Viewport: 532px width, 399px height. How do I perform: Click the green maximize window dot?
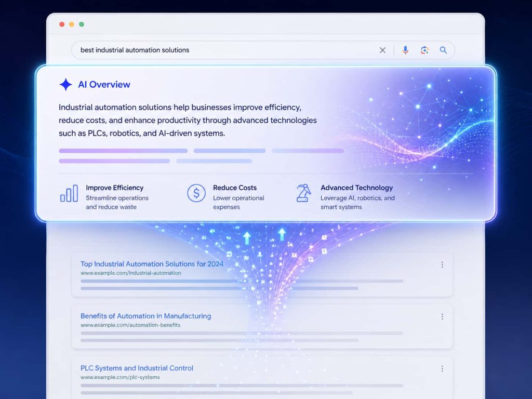click(x=82, y=24)
